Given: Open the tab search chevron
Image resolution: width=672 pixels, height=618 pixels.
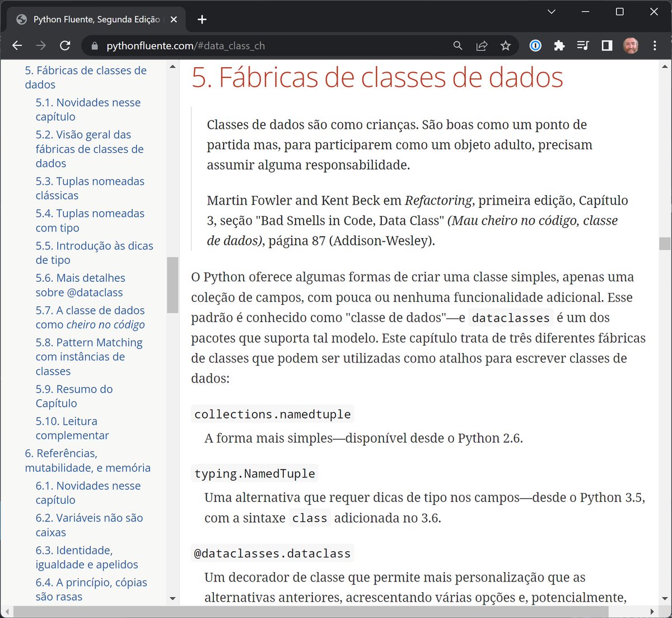Looking at the screenshot, I should 551,11.
